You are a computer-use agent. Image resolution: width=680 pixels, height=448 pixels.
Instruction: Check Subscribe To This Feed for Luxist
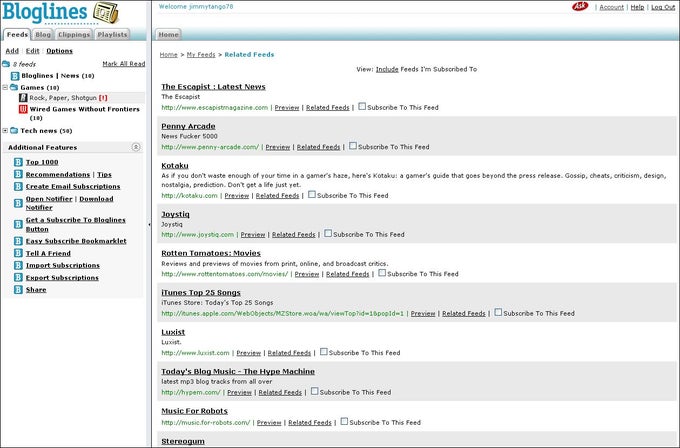[324, 352]
